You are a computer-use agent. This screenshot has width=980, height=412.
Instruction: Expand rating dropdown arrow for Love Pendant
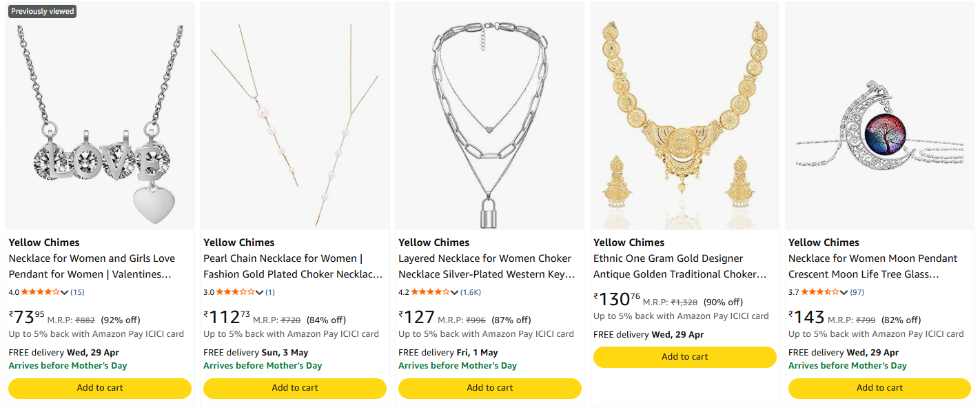click(x=65, y=292)
